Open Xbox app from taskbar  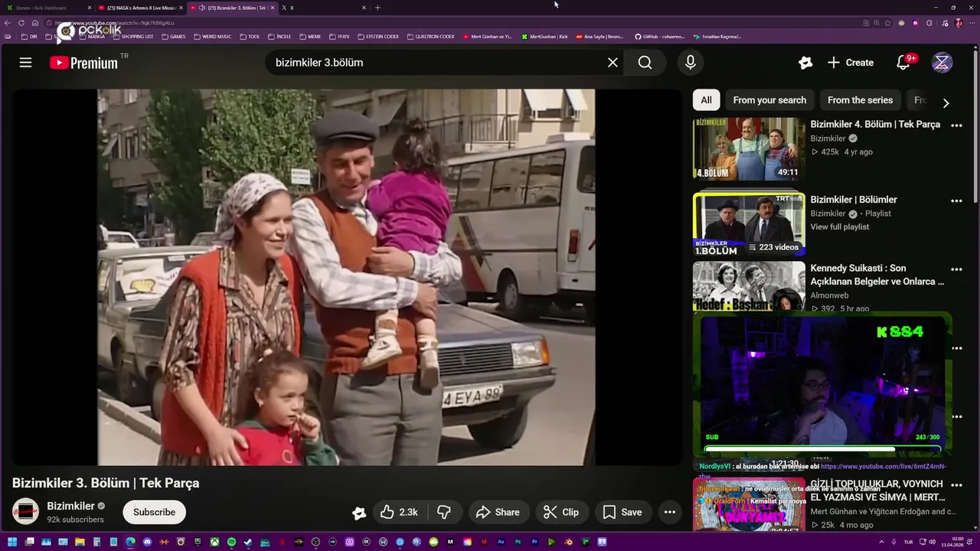pos(215,543)
